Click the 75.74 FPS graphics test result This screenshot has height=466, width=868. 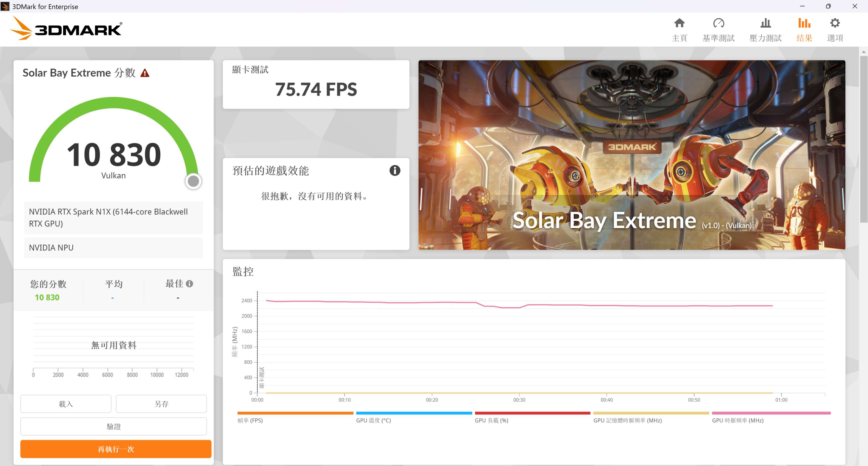[316, 90]
